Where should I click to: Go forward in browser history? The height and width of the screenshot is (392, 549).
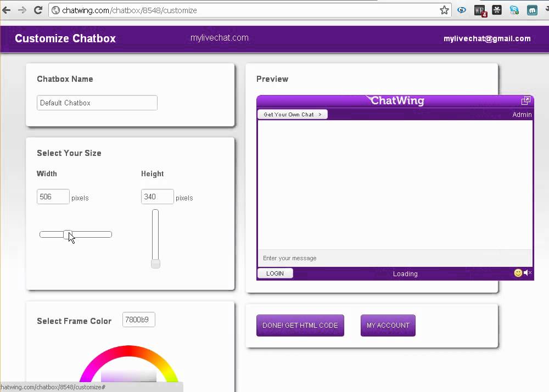coord(22,10)
